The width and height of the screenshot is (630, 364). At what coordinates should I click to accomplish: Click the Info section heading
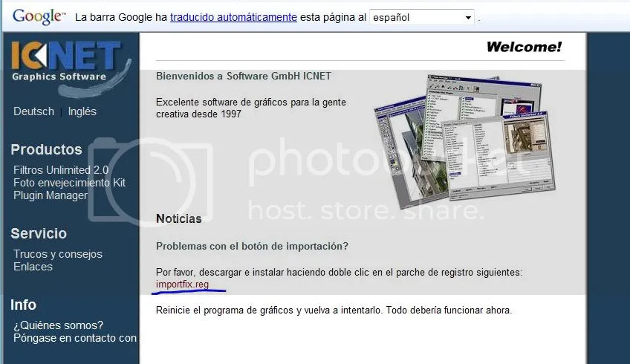[x=23, y=305]
